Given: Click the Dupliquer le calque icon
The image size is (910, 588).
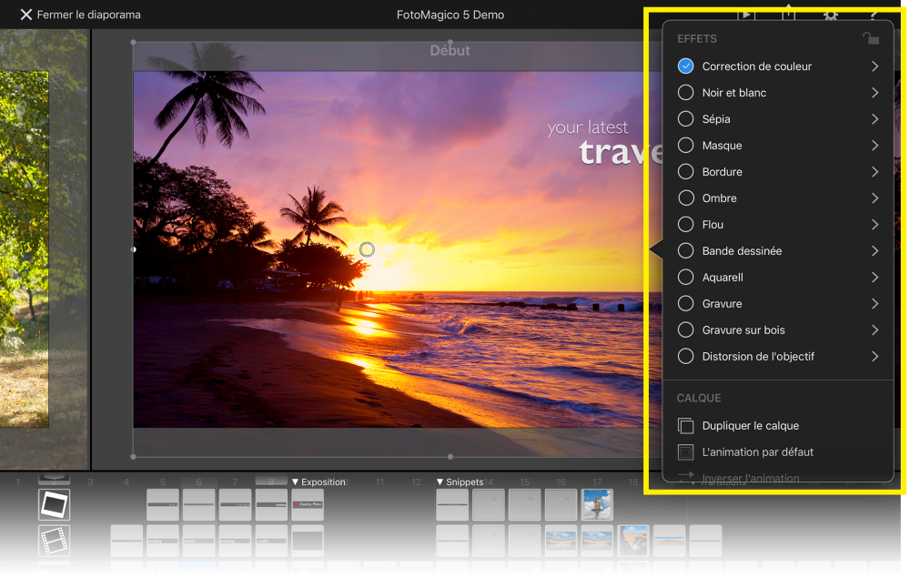Looking at the screenshot, I should click(686, 426).
